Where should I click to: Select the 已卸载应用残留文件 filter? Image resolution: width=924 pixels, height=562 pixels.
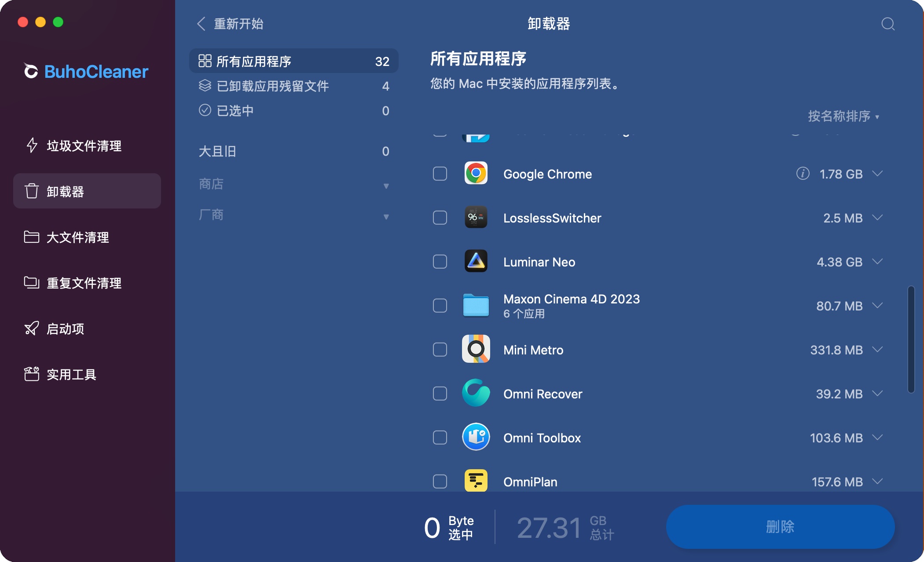pos(294,86)
